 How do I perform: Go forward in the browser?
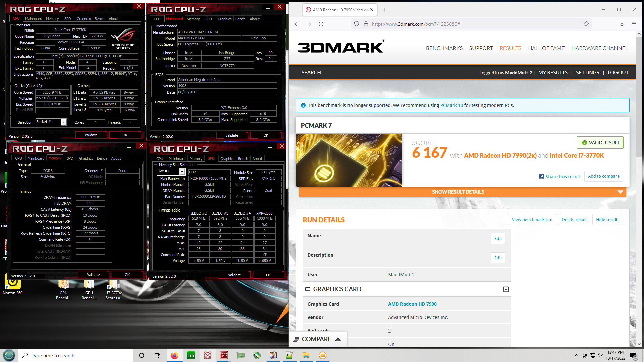[309, 24]
